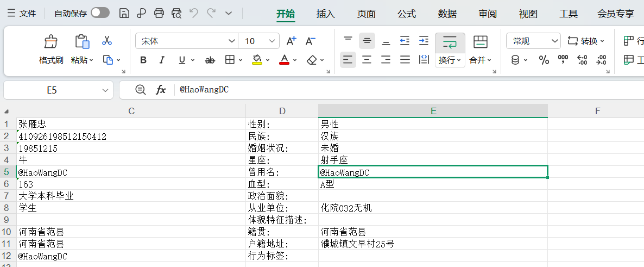Switch to the Review tab
Image resolution: width=644 pixels, height=267 pixels.
point(488,14)
